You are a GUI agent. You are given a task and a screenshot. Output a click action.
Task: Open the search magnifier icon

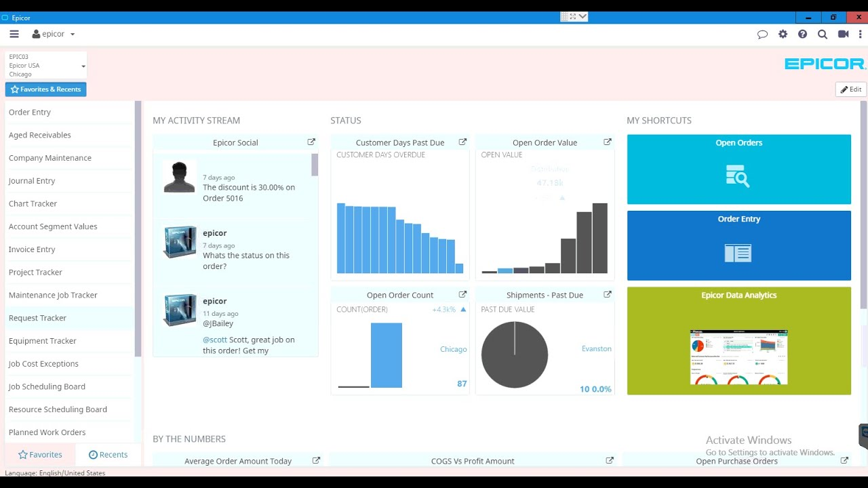[x=823, y=34]
